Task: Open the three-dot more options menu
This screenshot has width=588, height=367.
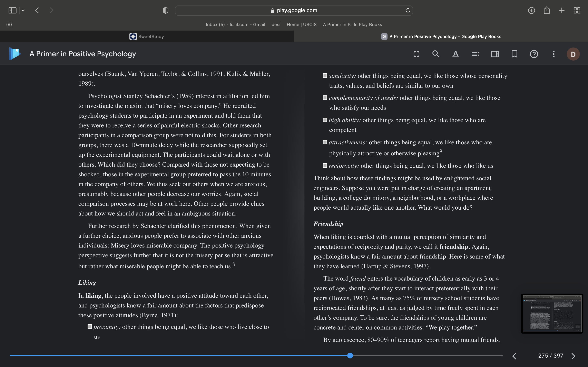Action: coord(554,54)
